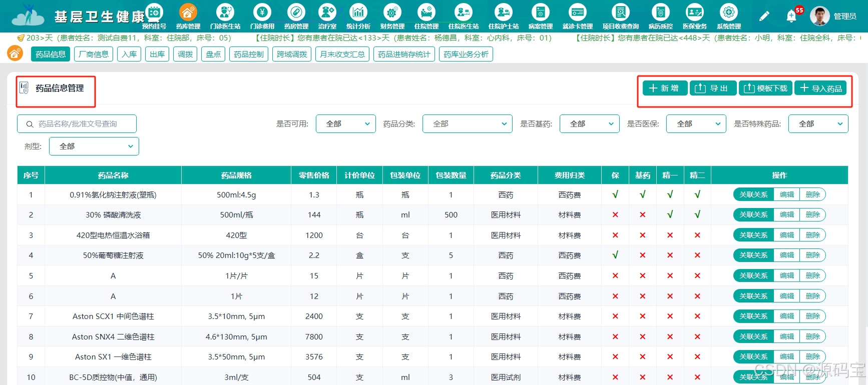The width and height of the screenshot is (868, 385).
Task: Click the 药品信息管理 title icon
Action: click(24, 88)
